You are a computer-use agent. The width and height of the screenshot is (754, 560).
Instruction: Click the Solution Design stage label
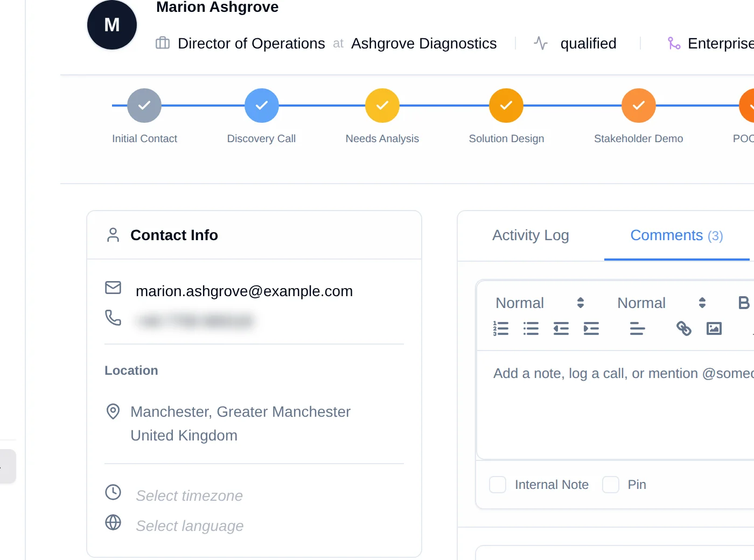[506, 138]
